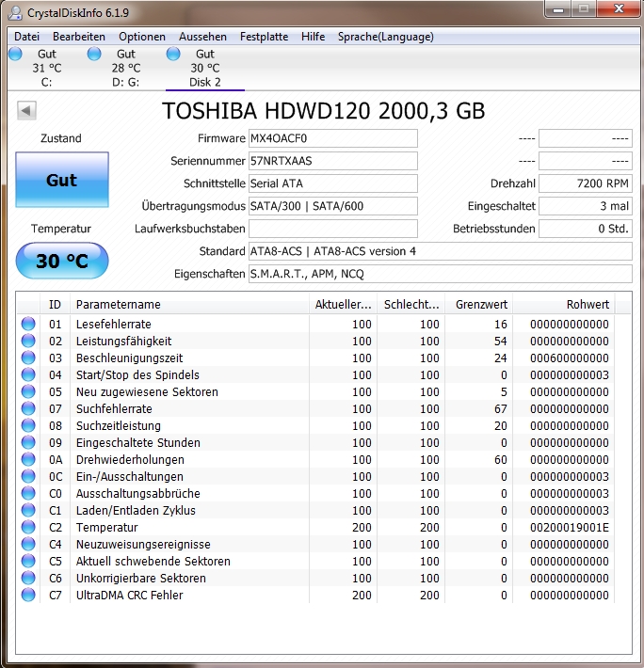Open the Bearbeiten menu

pyautogui.click(x=79, y=37)
